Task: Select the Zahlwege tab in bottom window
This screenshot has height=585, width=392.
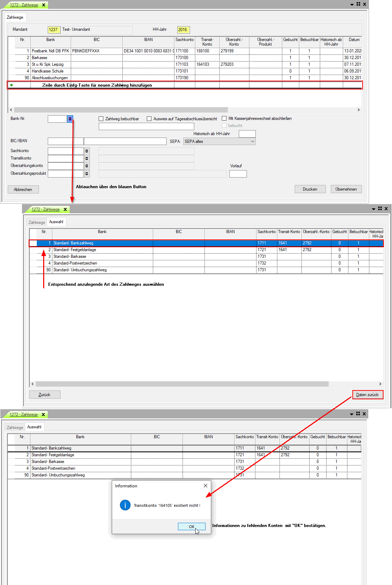Action: point(15,427)
